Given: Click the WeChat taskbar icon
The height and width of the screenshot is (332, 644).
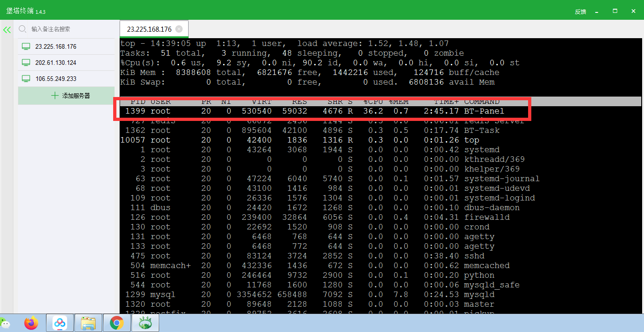Looking at the screenshot, I should (5, 324).
